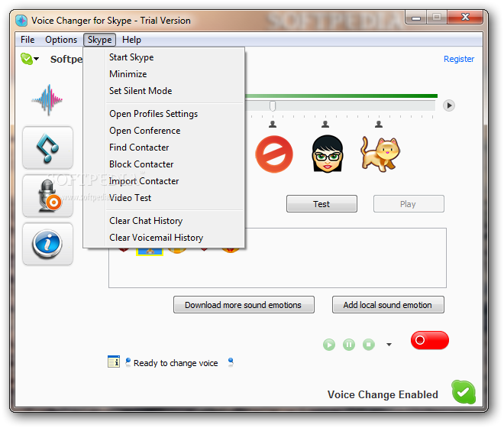Choose Start Skype from the menu
This screenshot has height=428, width=504.
pyautogui.click(x=163, y=57)
